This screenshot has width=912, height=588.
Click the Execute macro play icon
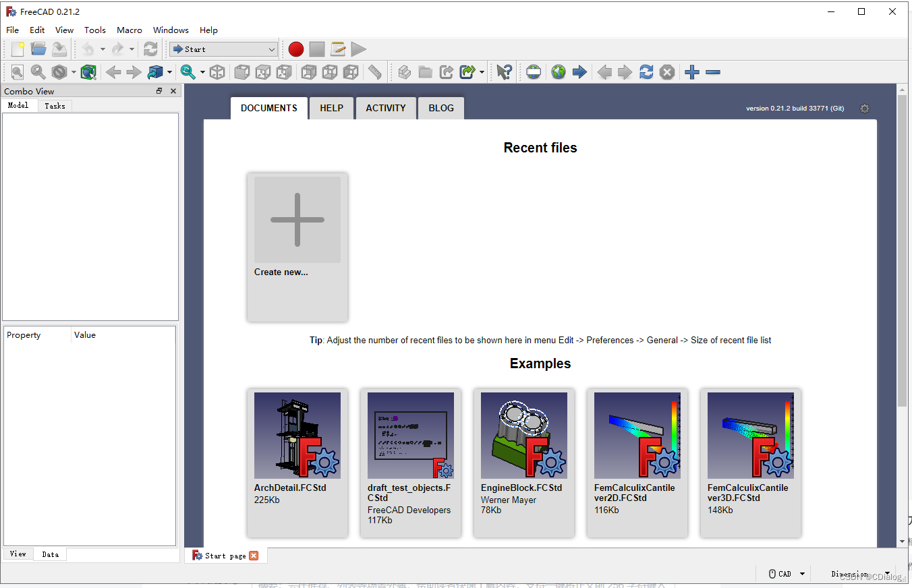coord(359,49)
